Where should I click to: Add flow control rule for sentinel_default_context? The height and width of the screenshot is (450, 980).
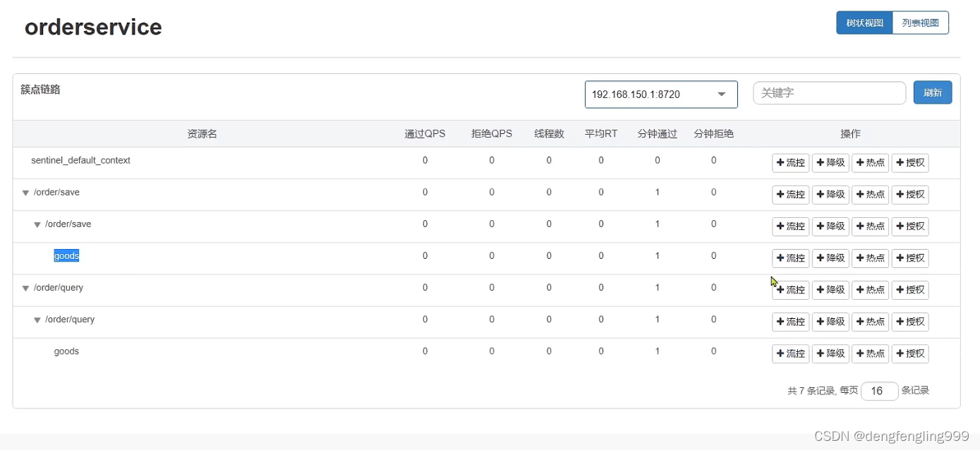click(x=790, y=163)
